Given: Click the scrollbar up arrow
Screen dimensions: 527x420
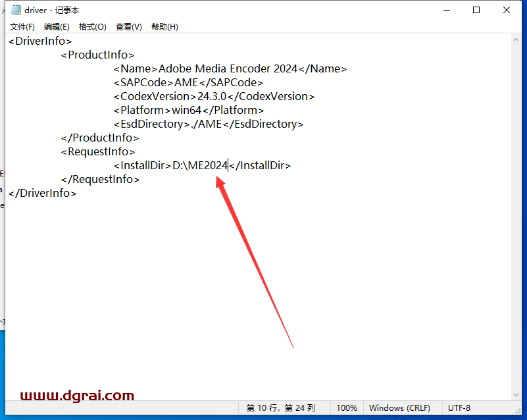Looking at the screenshot, I should coord(516,39).
